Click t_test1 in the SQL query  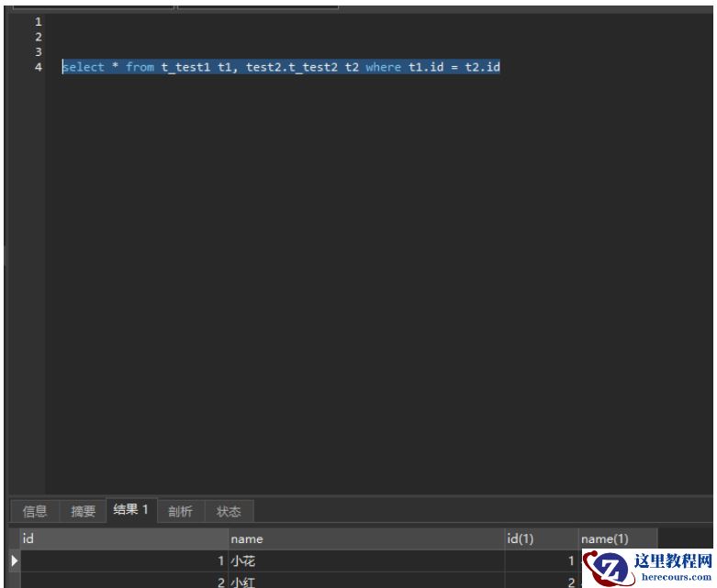pos(185,67)
